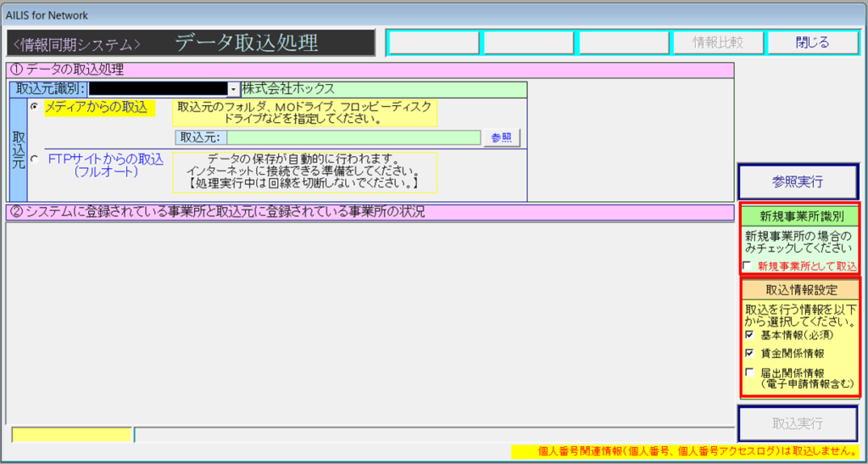The width and height of the screenshot is (868, 464).
Task: Check the 届出関係情報 checkbox
Action: [748, 372]
